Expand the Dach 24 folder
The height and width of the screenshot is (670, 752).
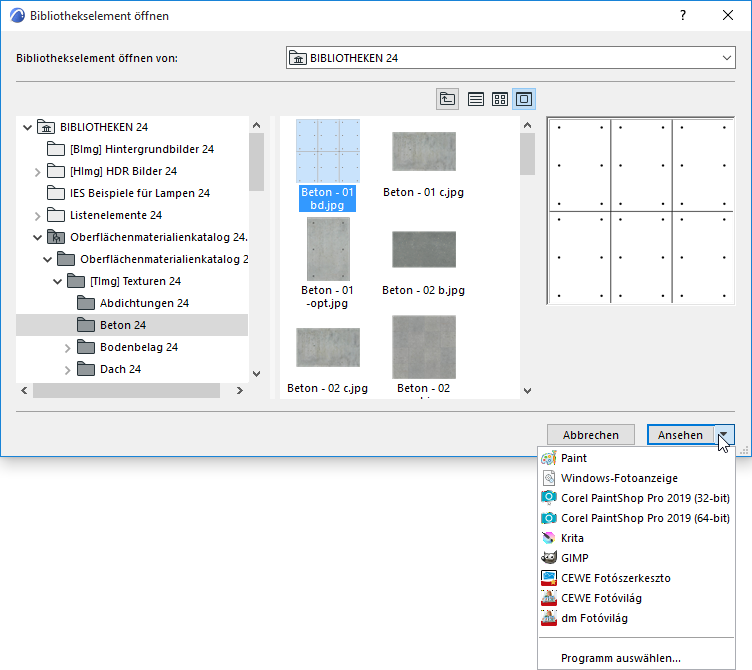coord(68,370)
